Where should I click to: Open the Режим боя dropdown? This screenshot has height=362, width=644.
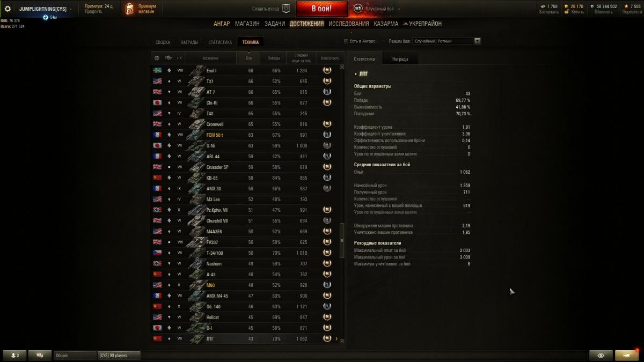pos(447,41)
